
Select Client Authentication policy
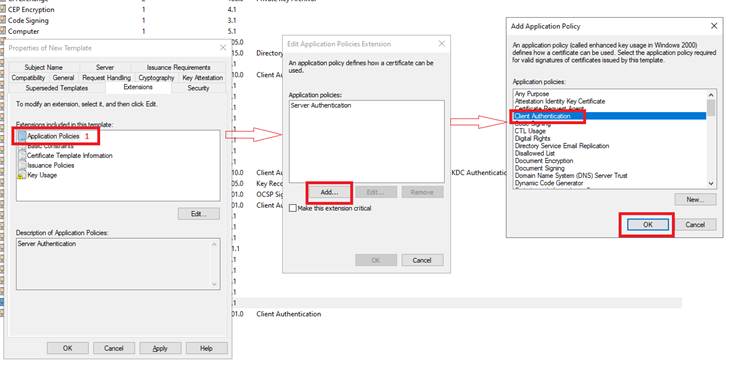pos(610,116)
